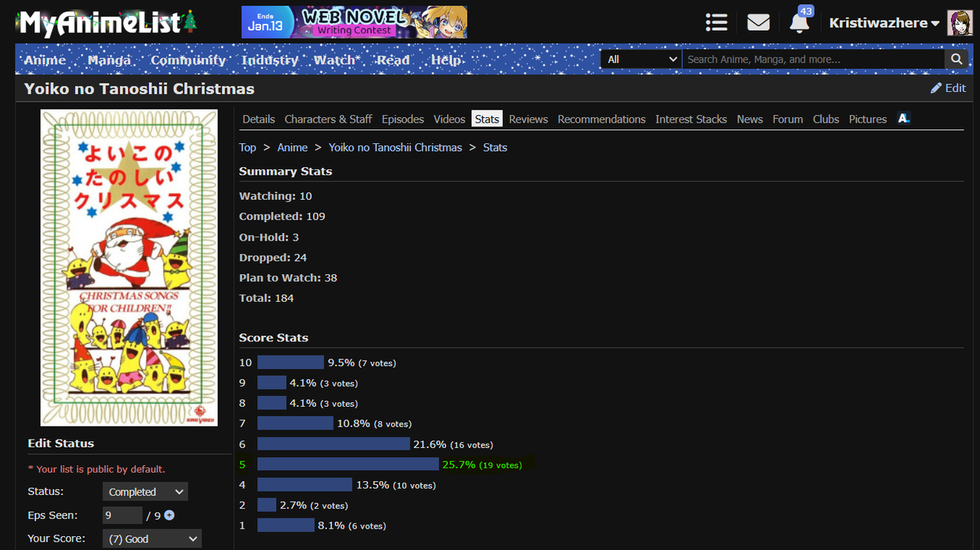Open the Community menu

tap(188, 60)
